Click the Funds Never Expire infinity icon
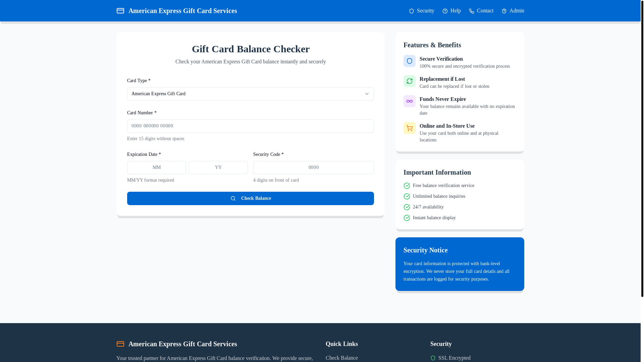 (410, 101)
